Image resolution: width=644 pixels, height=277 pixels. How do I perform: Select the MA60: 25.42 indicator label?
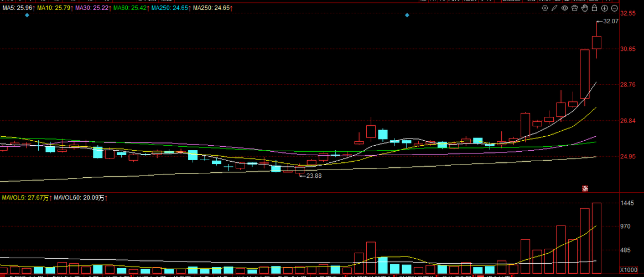131,8
